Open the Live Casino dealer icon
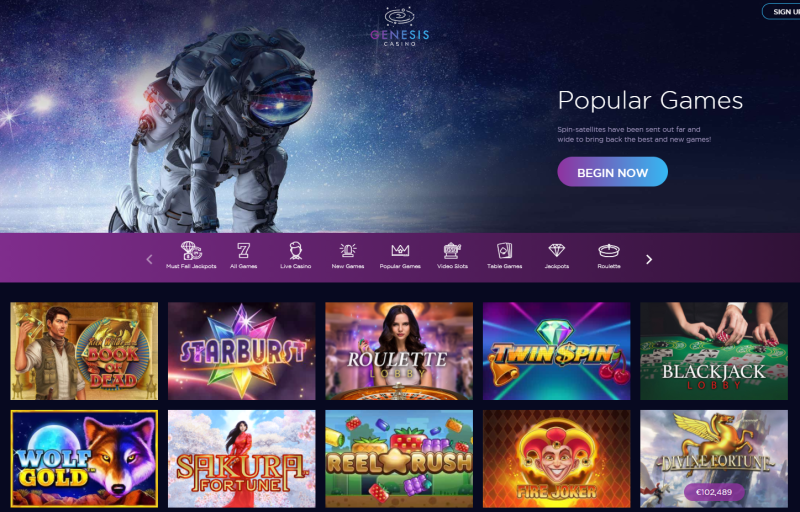 click(295, 250)
